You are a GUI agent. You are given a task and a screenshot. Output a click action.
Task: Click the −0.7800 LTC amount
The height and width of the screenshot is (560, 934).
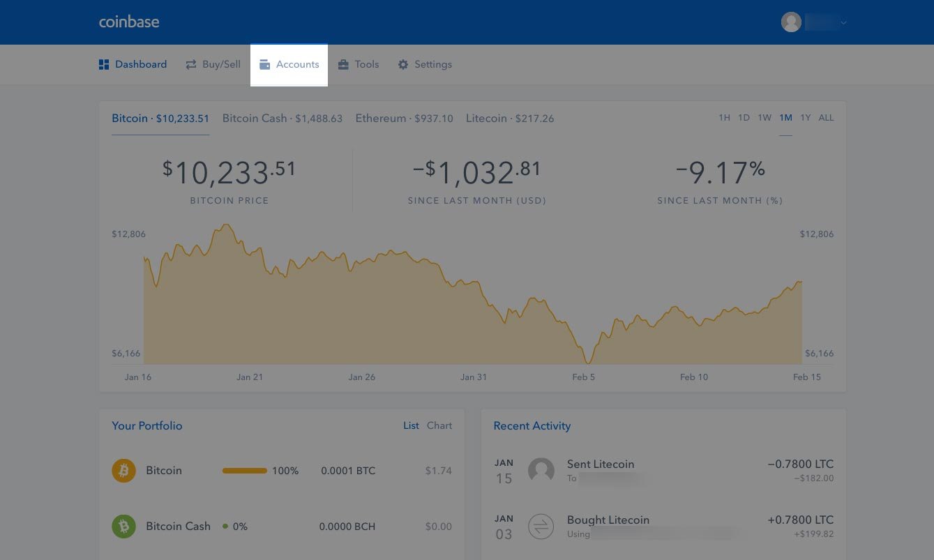(x=801, y=464)
